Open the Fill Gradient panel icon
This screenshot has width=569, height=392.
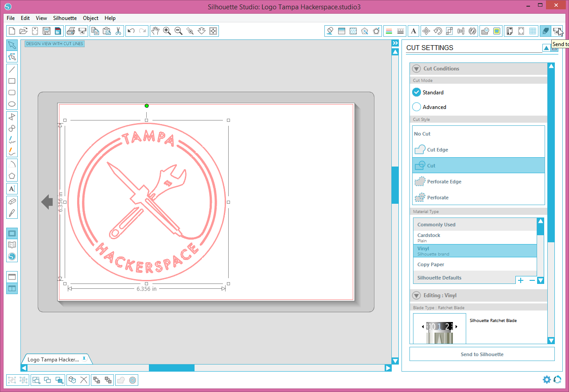(341, 31)
